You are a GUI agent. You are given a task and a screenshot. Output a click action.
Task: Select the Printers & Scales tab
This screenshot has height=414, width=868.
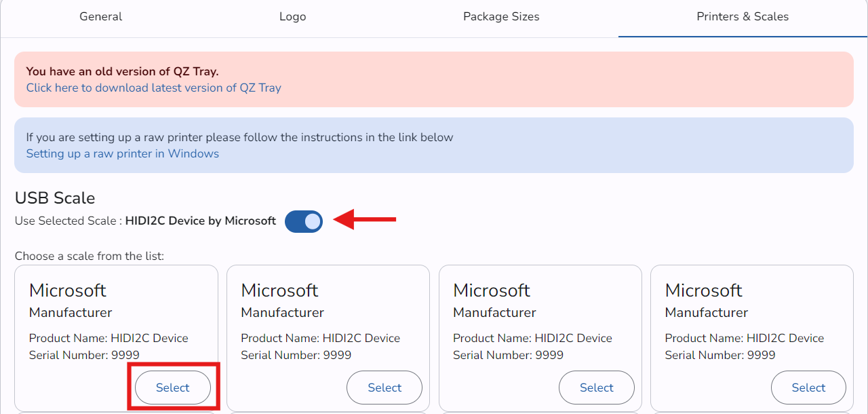[743, 17]
